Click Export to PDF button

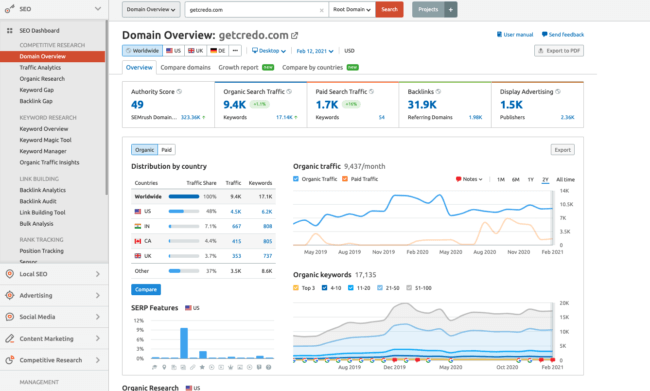(559, 51)
